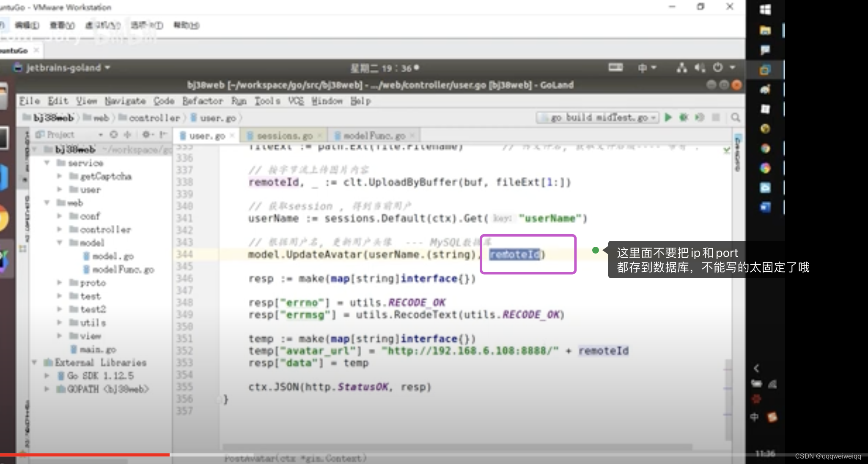Toggle the Chinese input method indicator
This screenshot has width=868, height=464.
pyautogui.click(x=643, y=68)
